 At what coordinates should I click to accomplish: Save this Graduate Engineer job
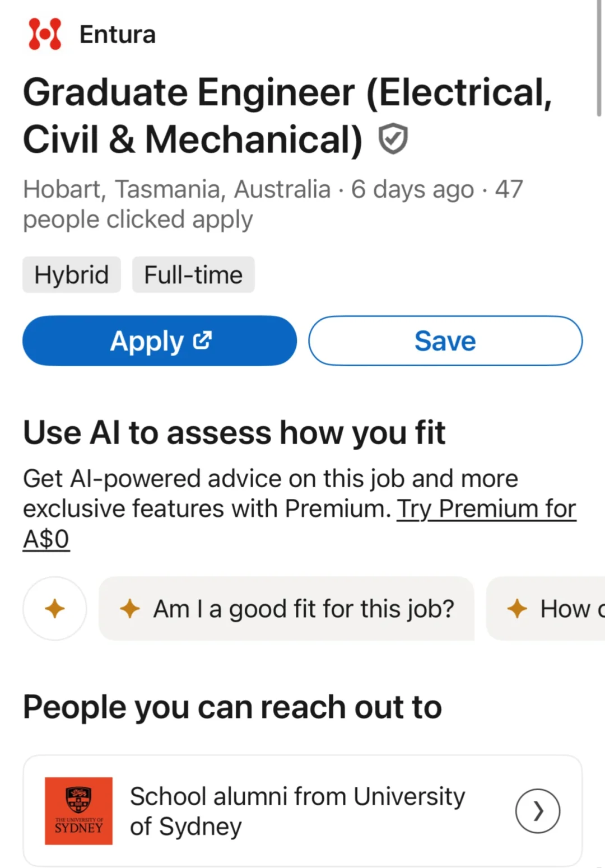[x=445, y=340]
